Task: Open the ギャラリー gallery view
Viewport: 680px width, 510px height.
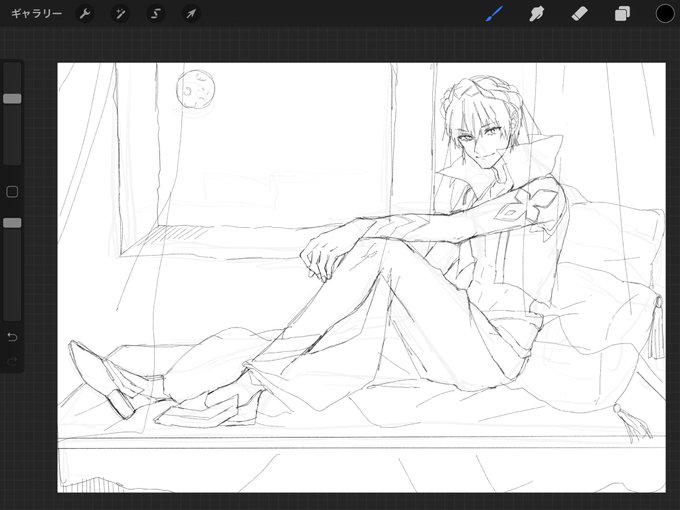Action: click(x=36, y=14)
